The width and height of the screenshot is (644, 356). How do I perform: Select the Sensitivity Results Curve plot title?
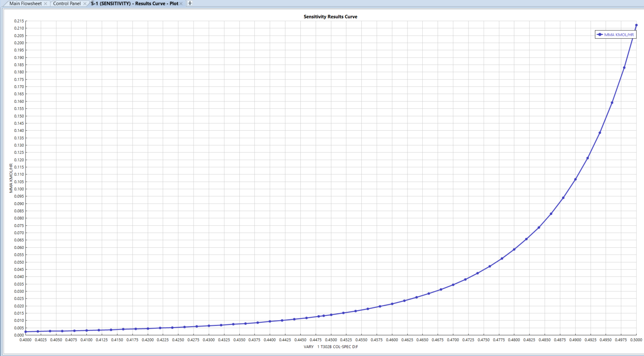[x=330, y=17]
